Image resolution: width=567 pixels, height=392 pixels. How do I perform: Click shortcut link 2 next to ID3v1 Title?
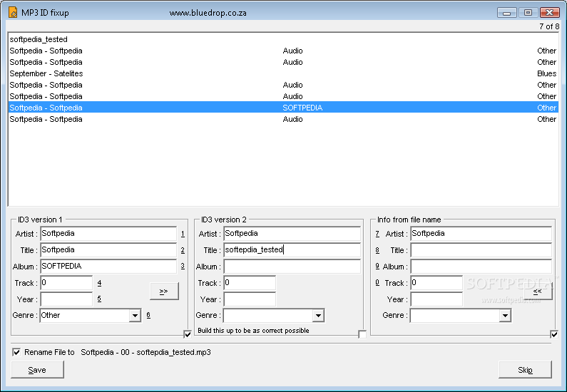183,250
